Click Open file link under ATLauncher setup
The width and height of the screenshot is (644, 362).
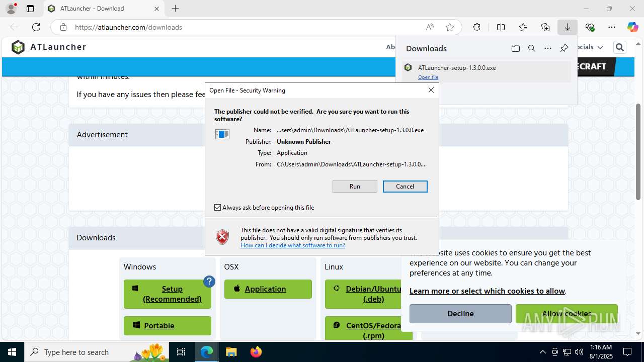coord(428,77)
